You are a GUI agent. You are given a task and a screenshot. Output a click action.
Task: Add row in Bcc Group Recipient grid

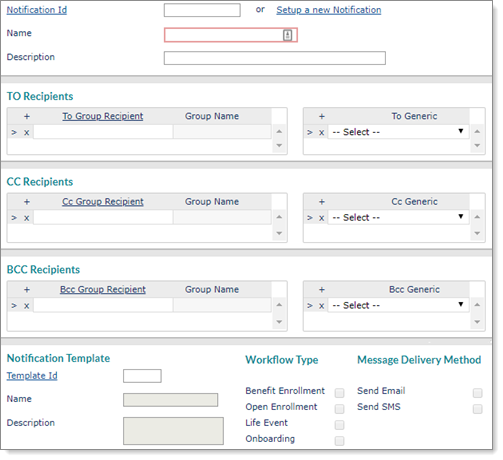pos(27,290)
